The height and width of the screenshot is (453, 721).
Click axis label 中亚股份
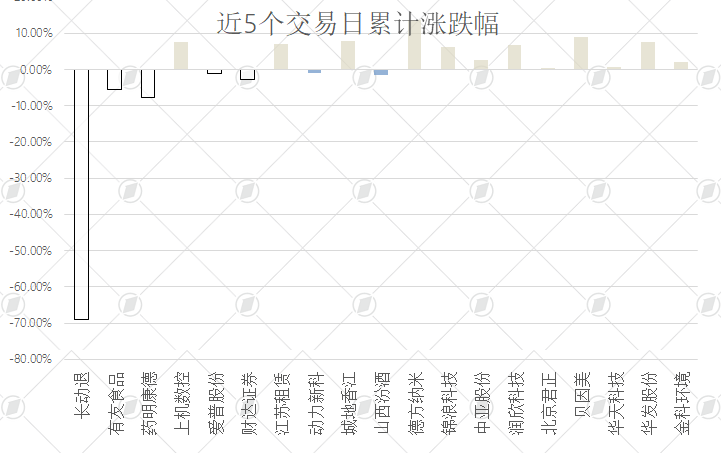482,403
